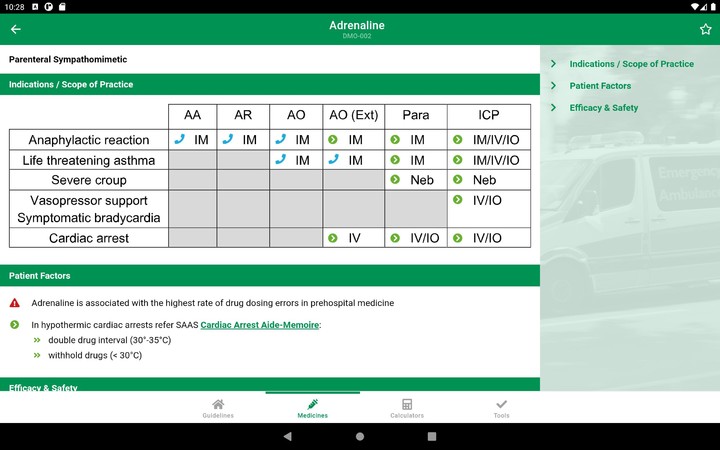Click the withhold drugs (< 30°C) line

(x=95, y=355)
